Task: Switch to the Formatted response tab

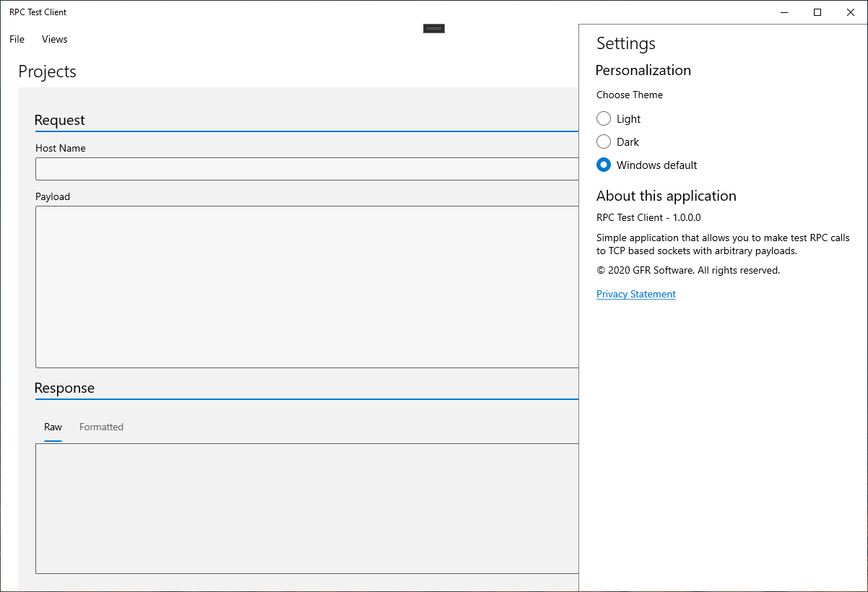Action: click(x=101, y=427)
